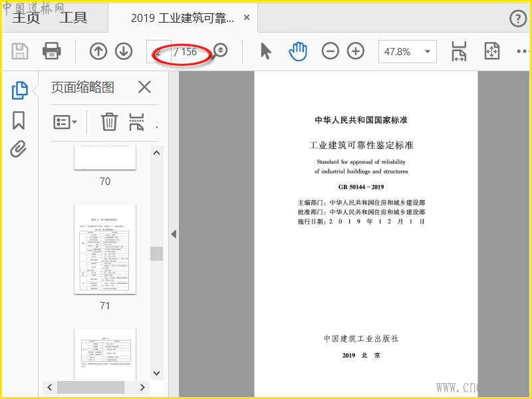This screenshot has height=399, width=532.
Task: Click horizontal scrollbar right arrow
Action: 142,387
